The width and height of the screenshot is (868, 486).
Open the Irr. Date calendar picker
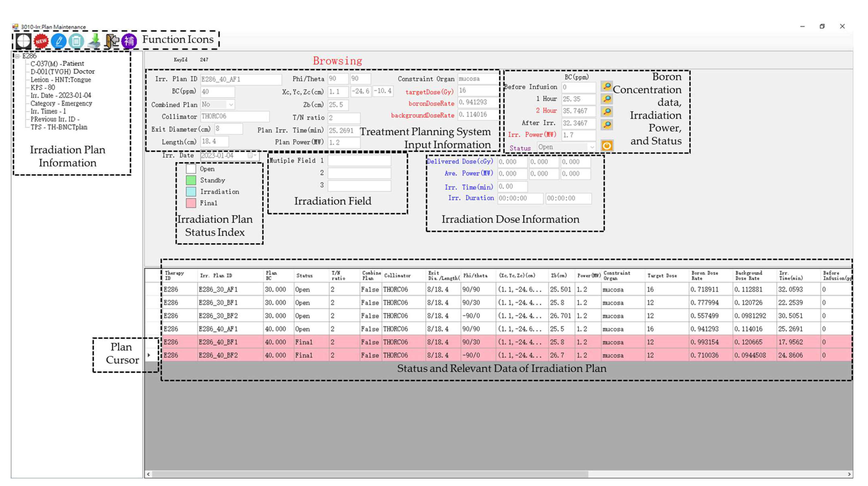pos(251,155)
